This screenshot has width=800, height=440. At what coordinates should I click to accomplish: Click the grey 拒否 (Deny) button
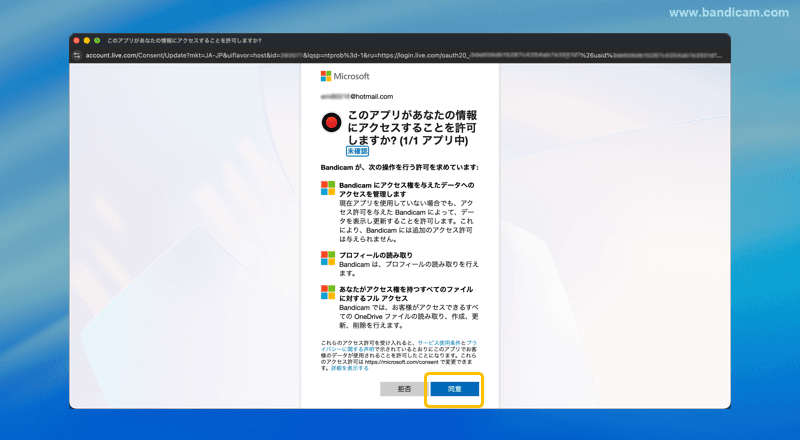coord(404,389)
